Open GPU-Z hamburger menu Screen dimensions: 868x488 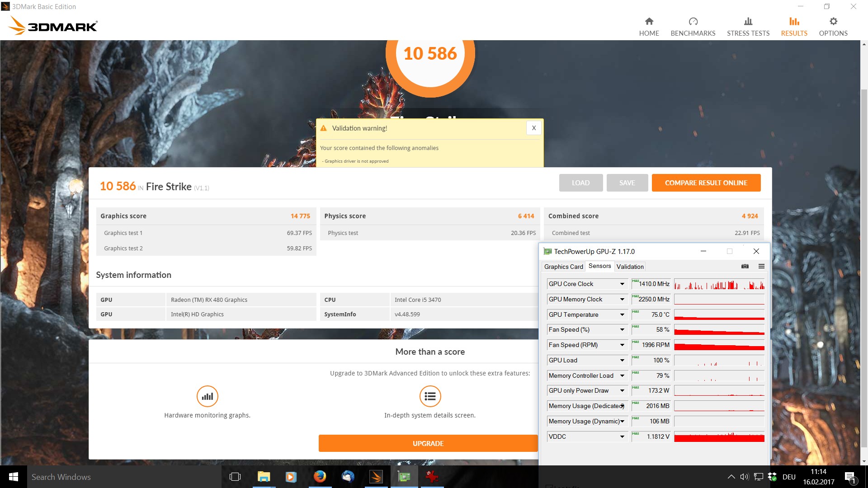761,267
